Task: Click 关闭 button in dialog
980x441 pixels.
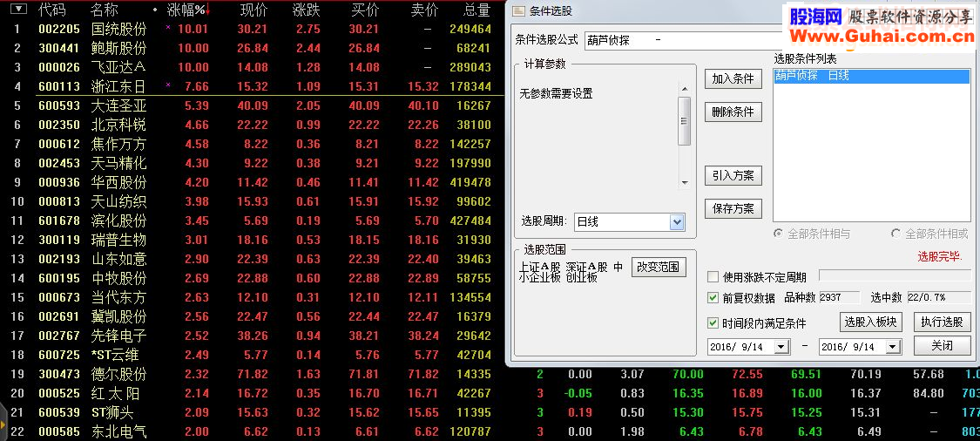Action: (x=943, y=345)
